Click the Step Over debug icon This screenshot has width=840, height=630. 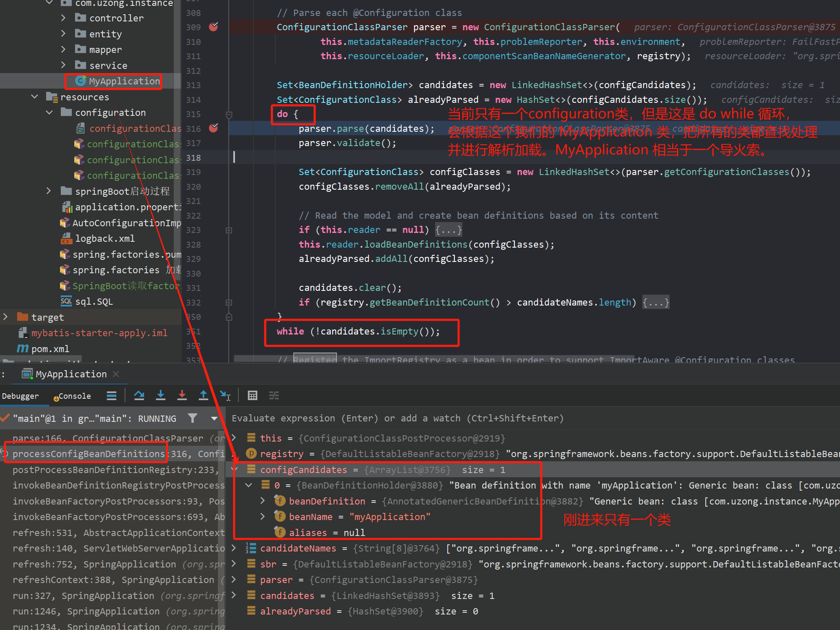[139, 395]
